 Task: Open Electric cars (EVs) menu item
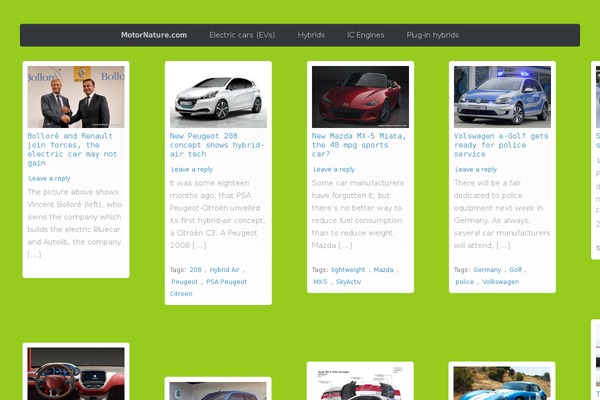click(x=242, y=35)
